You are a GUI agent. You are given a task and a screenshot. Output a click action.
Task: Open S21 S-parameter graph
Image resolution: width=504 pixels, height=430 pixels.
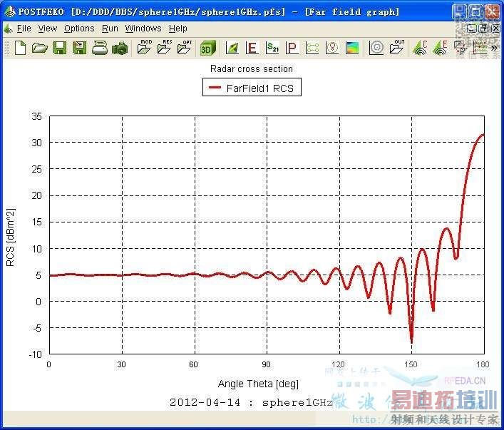pos(272,48)
